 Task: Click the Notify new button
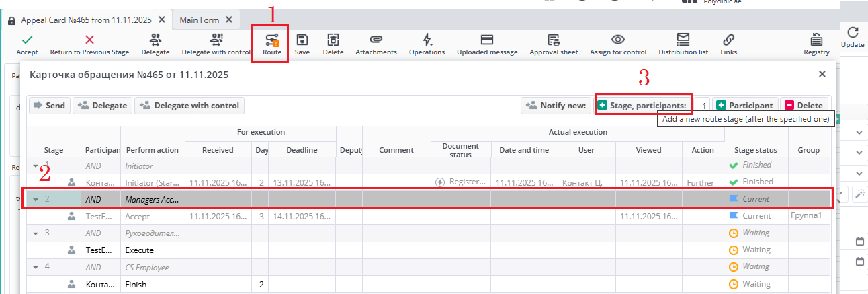[x=556, y=106]
